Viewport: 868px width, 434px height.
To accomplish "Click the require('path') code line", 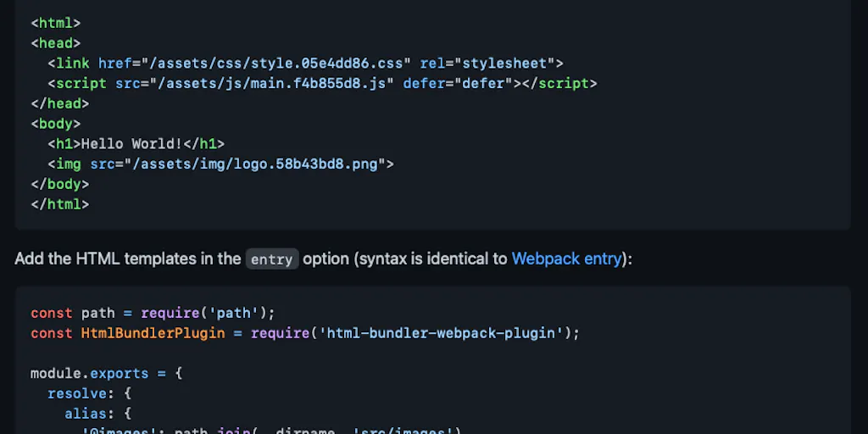I will pyautogui.click(x=153, y=314).
